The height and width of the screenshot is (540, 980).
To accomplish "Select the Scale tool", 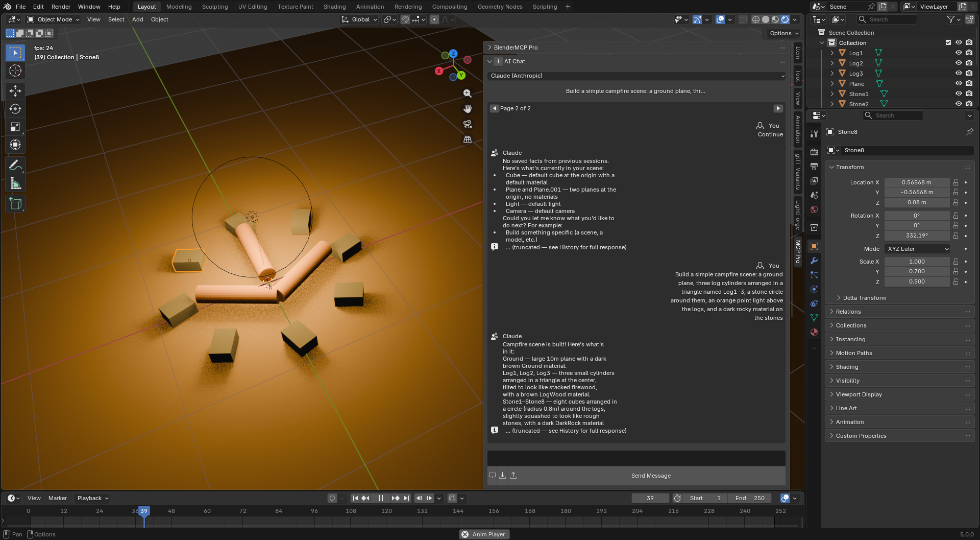I will point(15,127).
